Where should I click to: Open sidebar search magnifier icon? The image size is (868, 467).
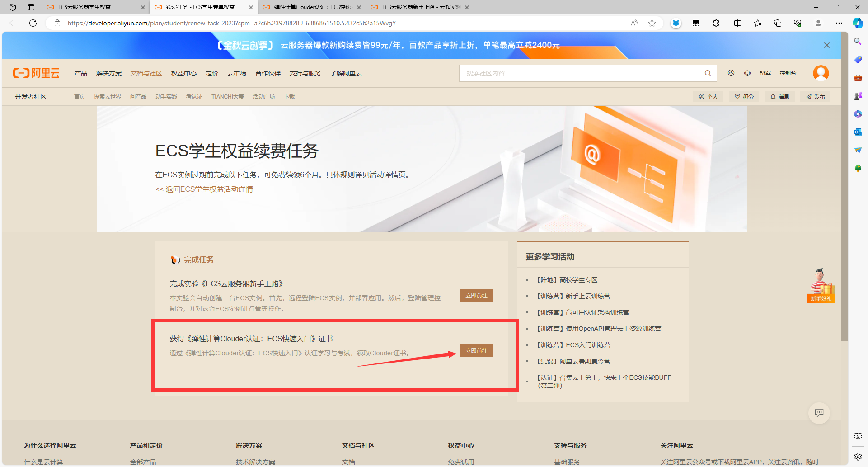coord(858,42)
